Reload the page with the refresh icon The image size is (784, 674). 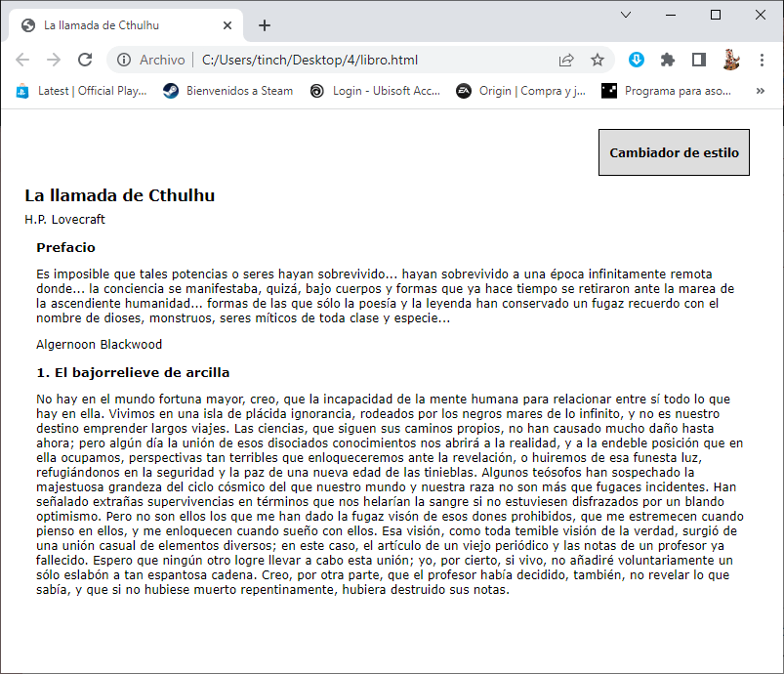pos(85,60)
